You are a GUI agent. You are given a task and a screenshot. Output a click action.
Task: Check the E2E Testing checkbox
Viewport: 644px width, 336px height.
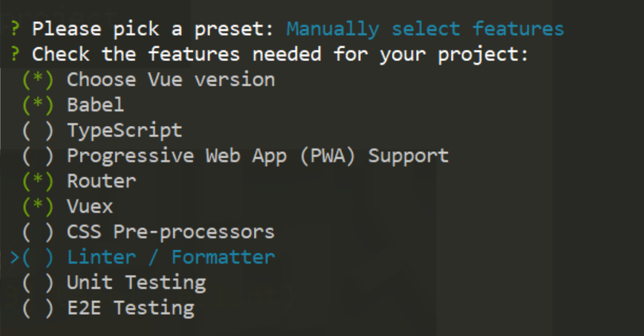point(38,308)
